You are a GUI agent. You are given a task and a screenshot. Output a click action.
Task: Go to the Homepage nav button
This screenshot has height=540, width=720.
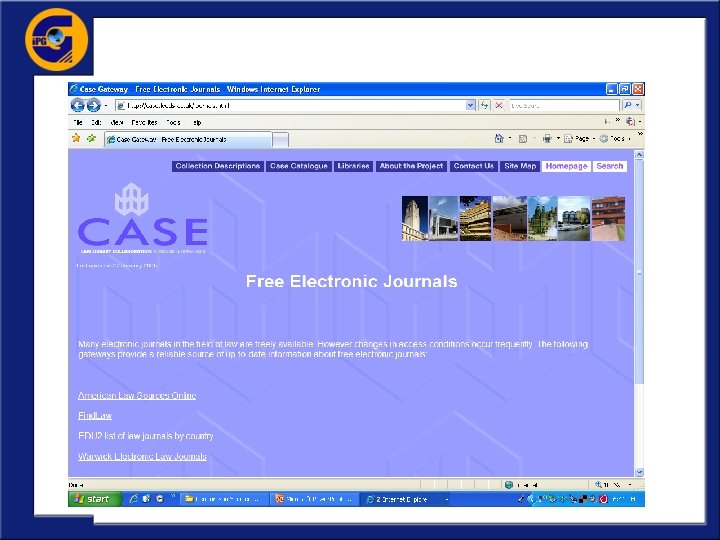566,166
